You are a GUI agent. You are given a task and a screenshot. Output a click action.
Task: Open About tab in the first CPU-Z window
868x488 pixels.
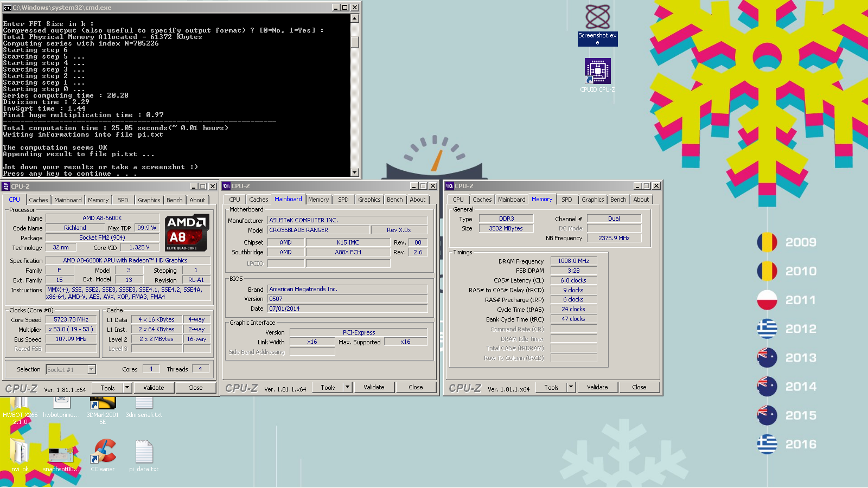coord(197,200)
